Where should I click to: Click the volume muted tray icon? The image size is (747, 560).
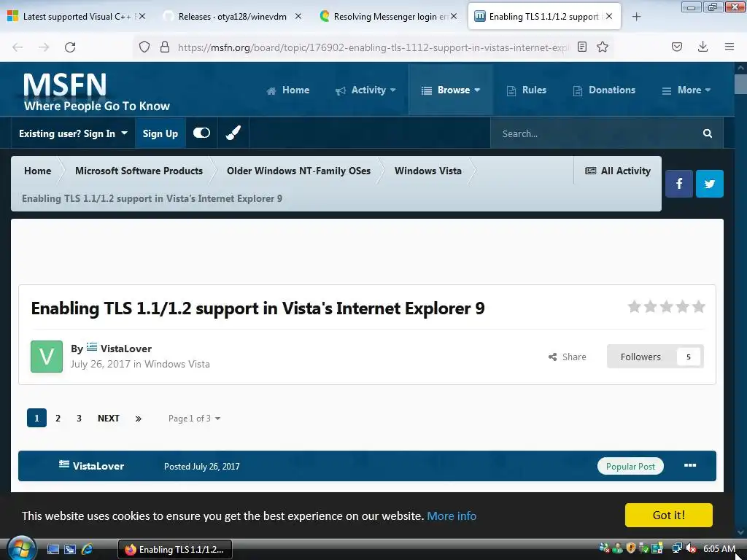pos(691,548)
